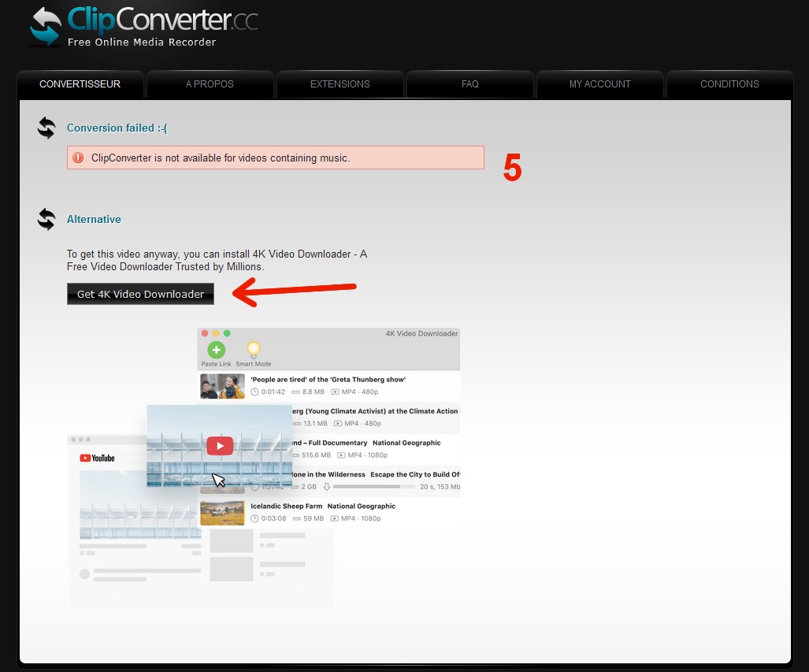Click the 'Smart Mode' label

254,364
